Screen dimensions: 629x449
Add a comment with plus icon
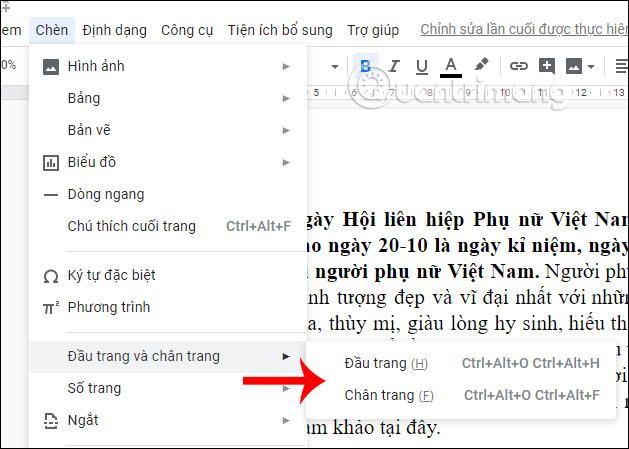pos(547,66)
